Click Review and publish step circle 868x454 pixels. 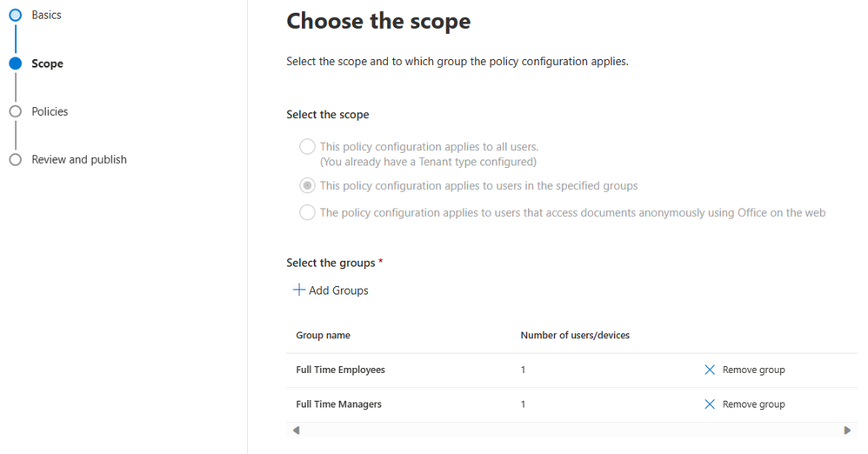tap(16, 159)
